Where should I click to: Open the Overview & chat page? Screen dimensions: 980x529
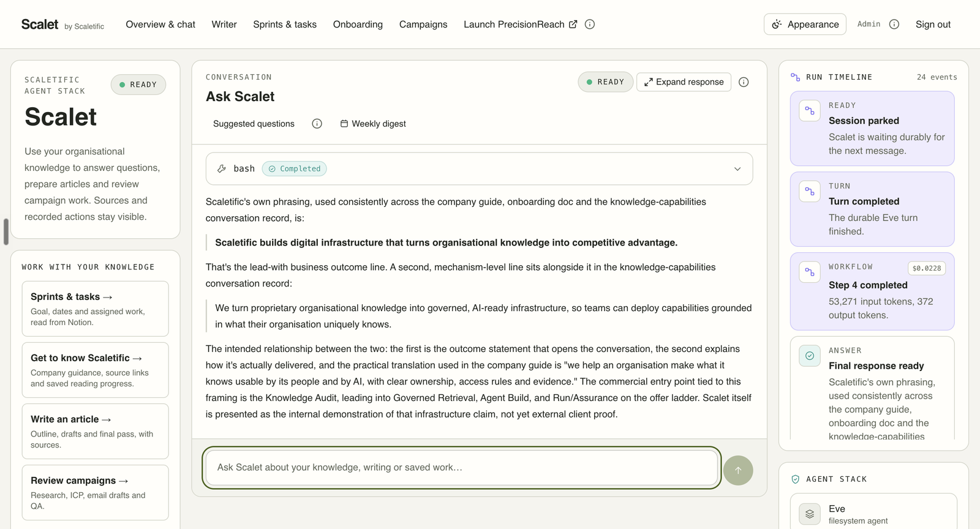tap(160, 24)
